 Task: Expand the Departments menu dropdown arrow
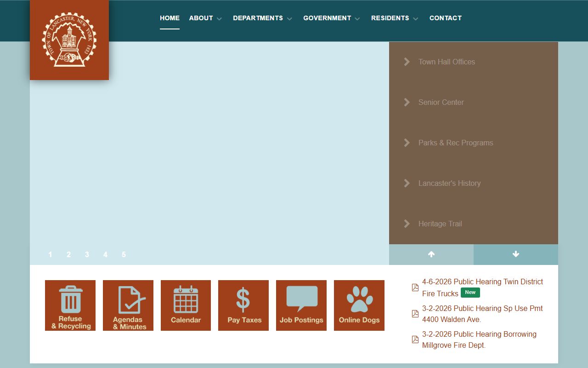pos(289,19)
